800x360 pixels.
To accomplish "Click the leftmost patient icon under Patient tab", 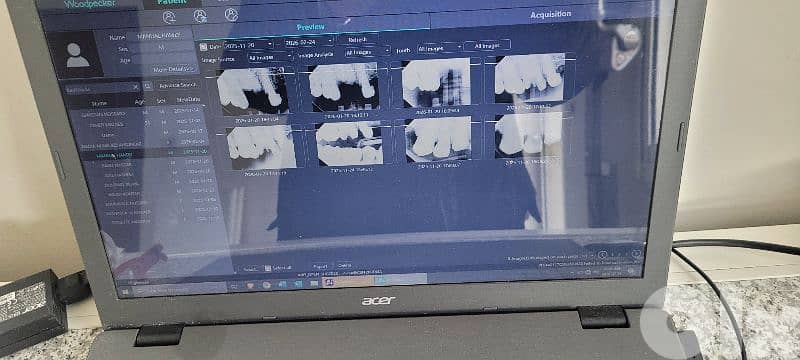I will 169,17.
